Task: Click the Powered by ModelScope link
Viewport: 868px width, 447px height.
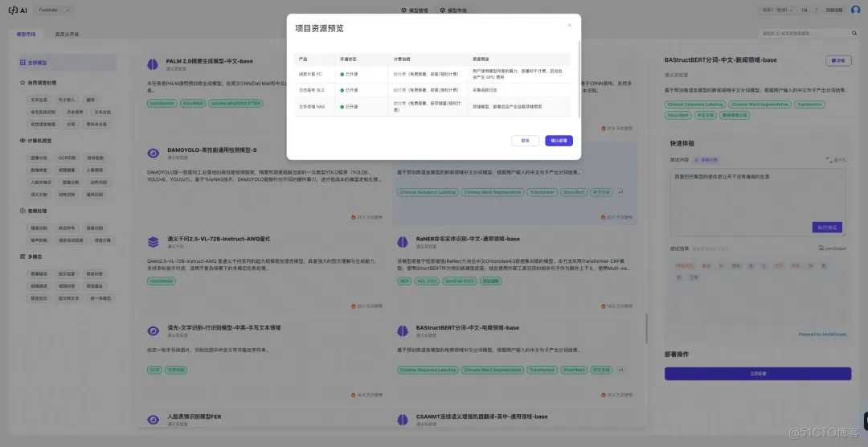Action: [x=821, y=334]
